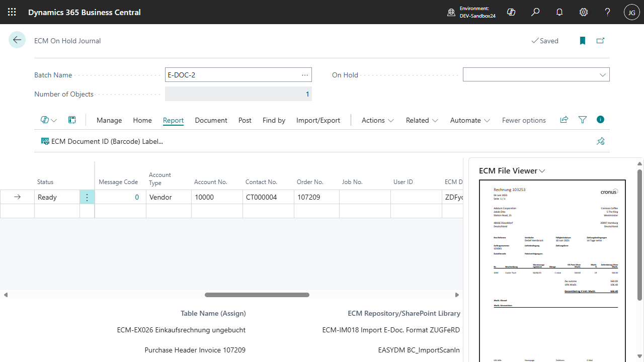Click the horizontal scrollbar thumb of the grid
Viewport: 644px width, 362px height.
[x=257, y=295]
